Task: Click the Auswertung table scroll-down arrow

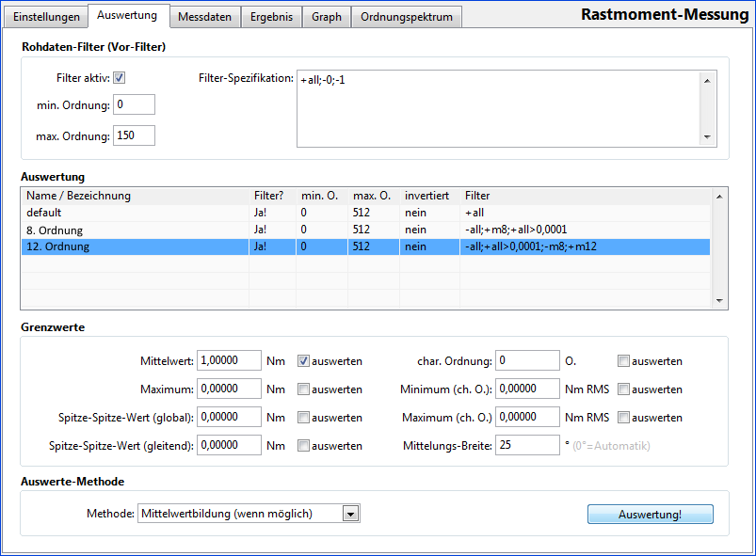Action: click(x=719, y=300)
